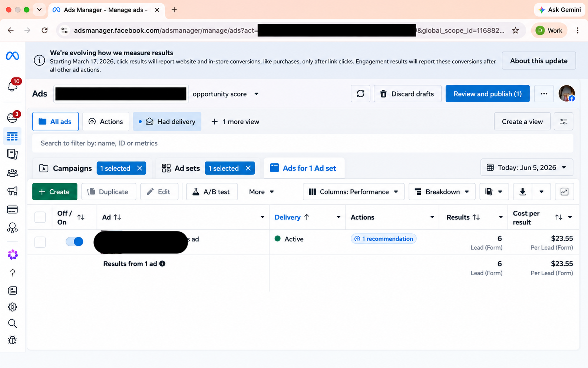Open the Ad column options arrow
The width and height of the screenshot is (588, 368).
pos(262,217)
